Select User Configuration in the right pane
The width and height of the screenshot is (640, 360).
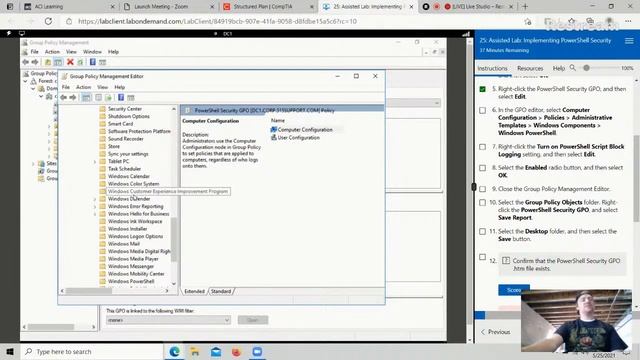pyautogui.click(x=295, y=138)
